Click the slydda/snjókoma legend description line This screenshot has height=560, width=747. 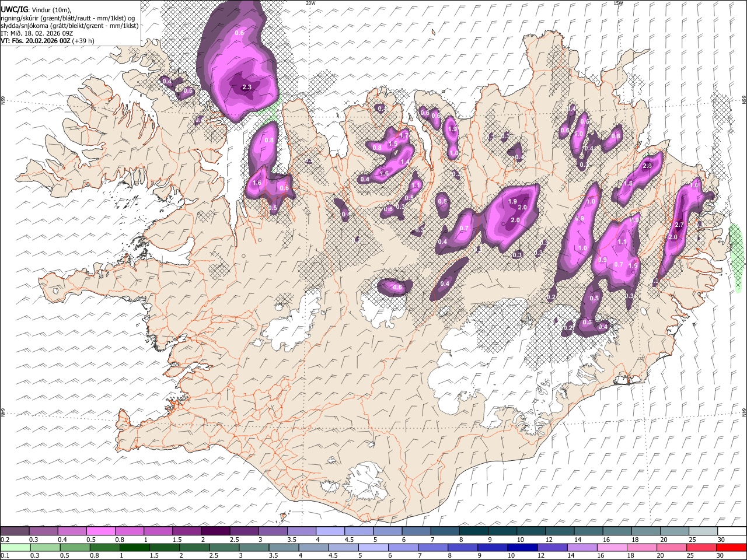[69, 26]
